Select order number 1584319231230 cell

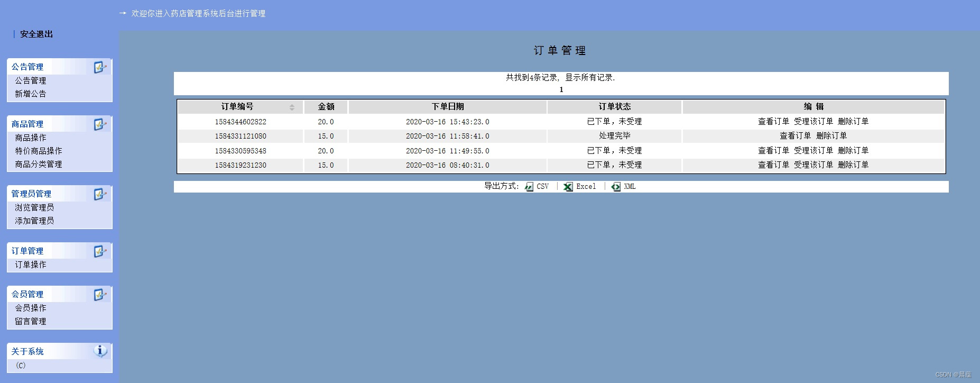pos(241,165)
